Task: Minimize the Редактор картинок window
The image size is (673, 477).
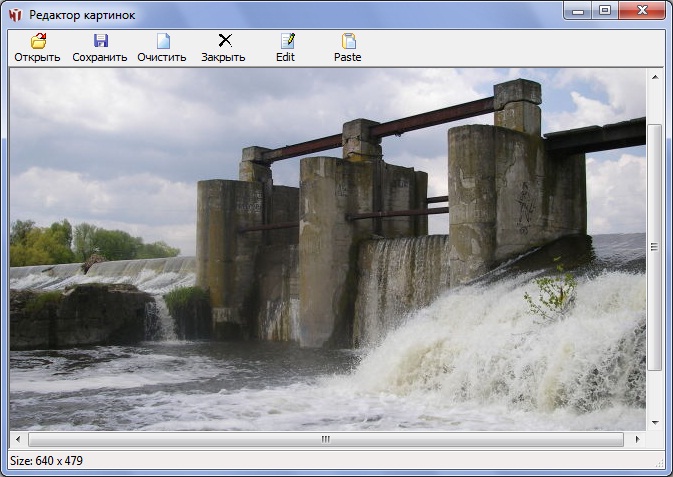Action: (577, 11)
